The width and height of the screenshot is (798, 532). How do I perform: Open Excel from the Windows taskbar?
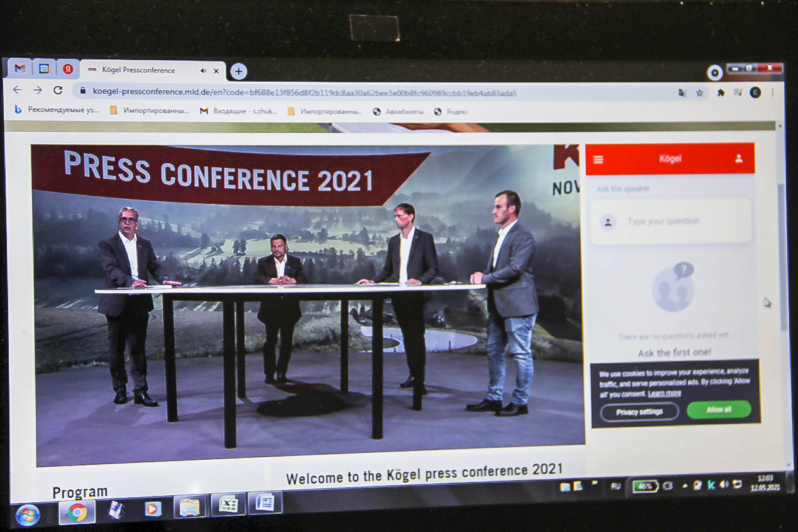point(228,504)
